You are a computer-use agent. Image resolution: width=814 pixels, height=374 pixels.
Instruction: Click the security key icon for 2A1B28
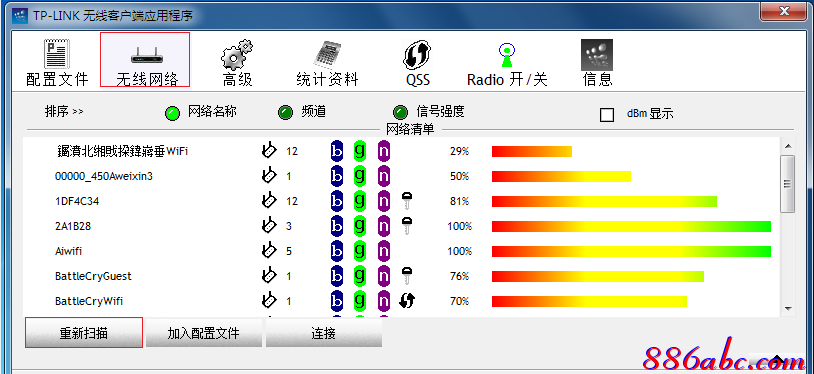(407, 225)
